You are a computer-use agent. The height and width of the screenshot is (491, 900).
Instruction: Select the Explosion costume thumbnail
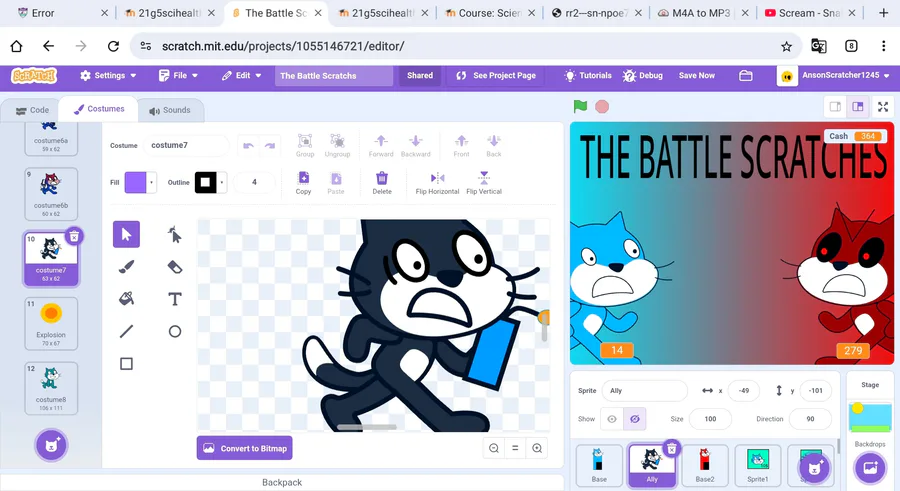click(x=51, y=323)
